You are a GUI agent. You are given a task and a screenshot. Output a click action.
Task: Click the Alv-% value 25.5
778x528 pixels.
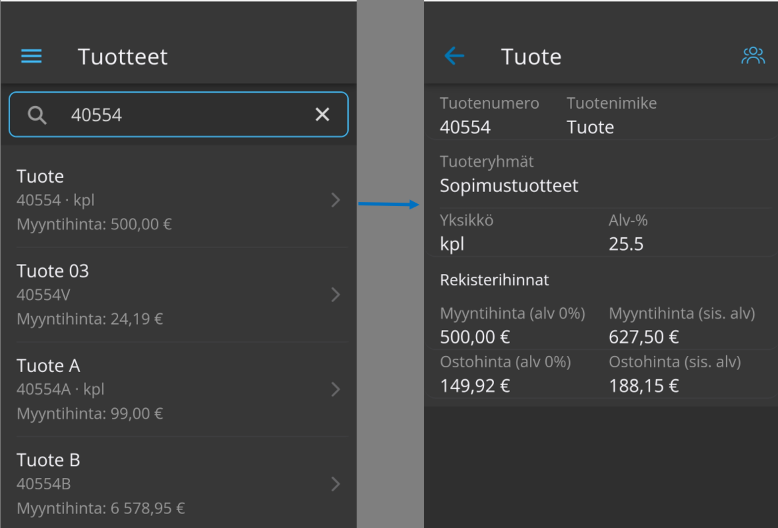[626, 244]
